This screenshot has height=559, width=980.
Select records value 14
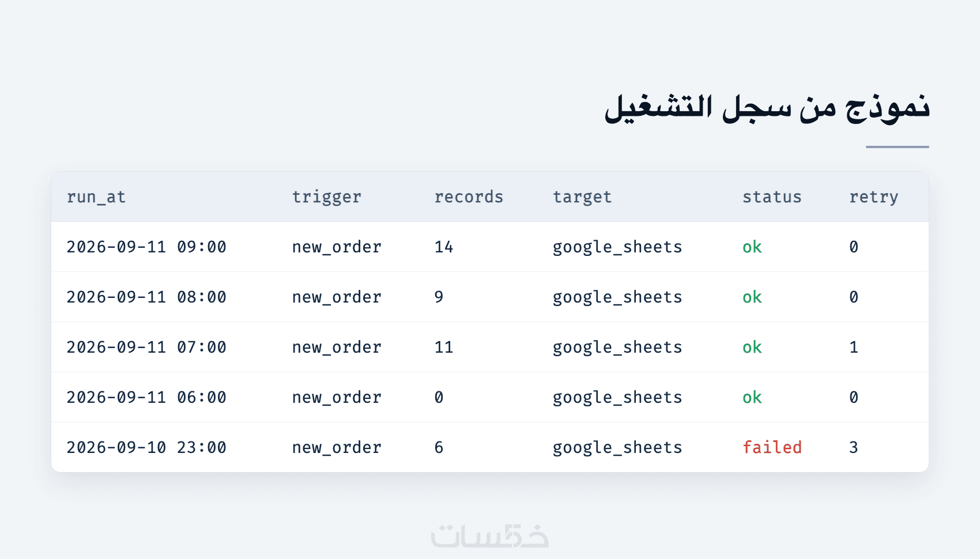coord(444,247)
